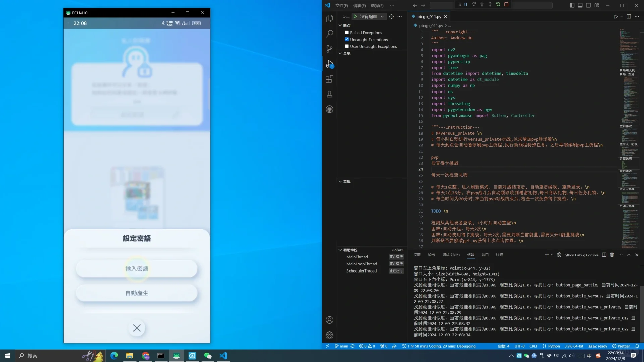Open the Search view icon
Image resolution: width=644 pixels, height=362 pixels.
(x=329, y=34)
